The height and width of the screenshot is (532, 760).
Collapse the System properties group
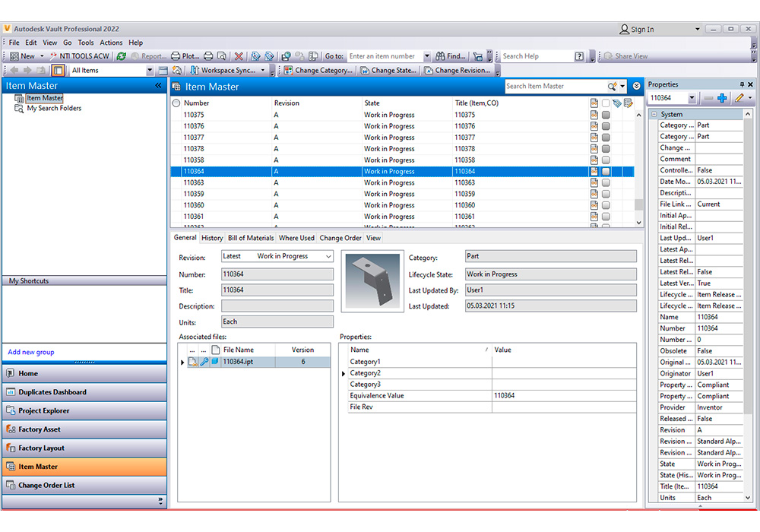click(x=654, y=114)
